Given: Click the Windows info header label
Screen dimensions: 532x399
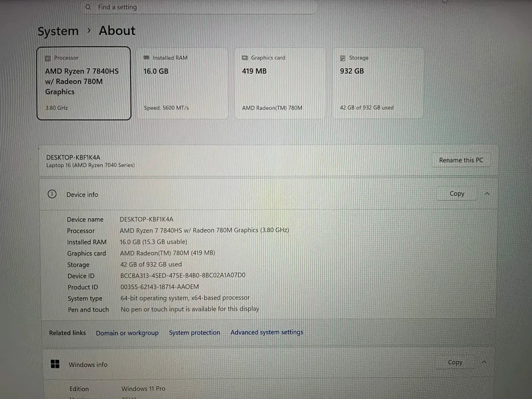Looking at the screenshot, I should pos(88,365).
